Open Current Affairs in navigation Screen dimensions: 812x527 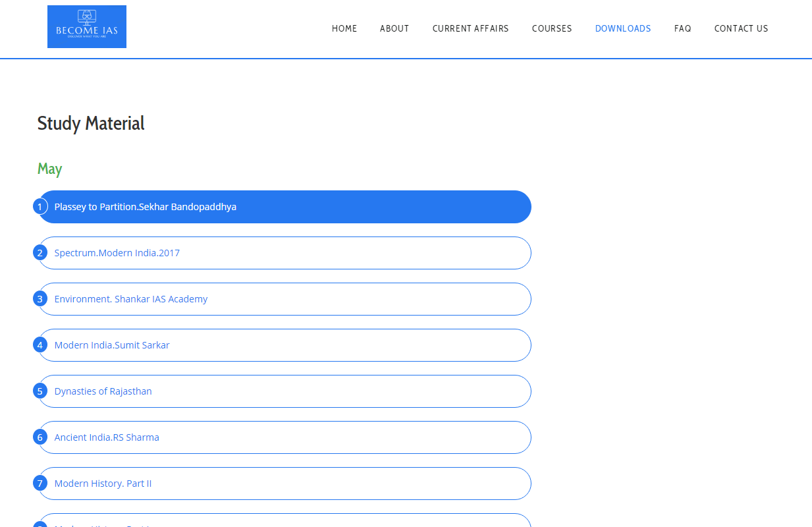click(x=470, y=28)
